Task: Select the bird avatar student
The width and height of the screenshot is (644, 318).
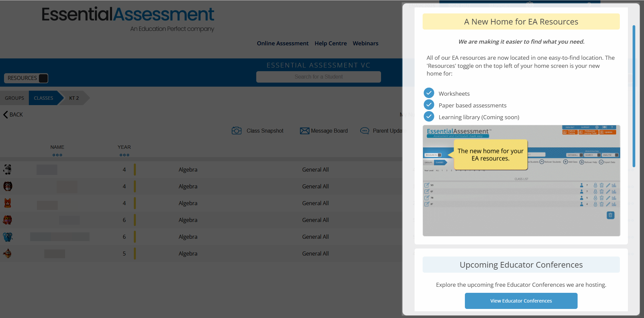Action: click(8, 253)
